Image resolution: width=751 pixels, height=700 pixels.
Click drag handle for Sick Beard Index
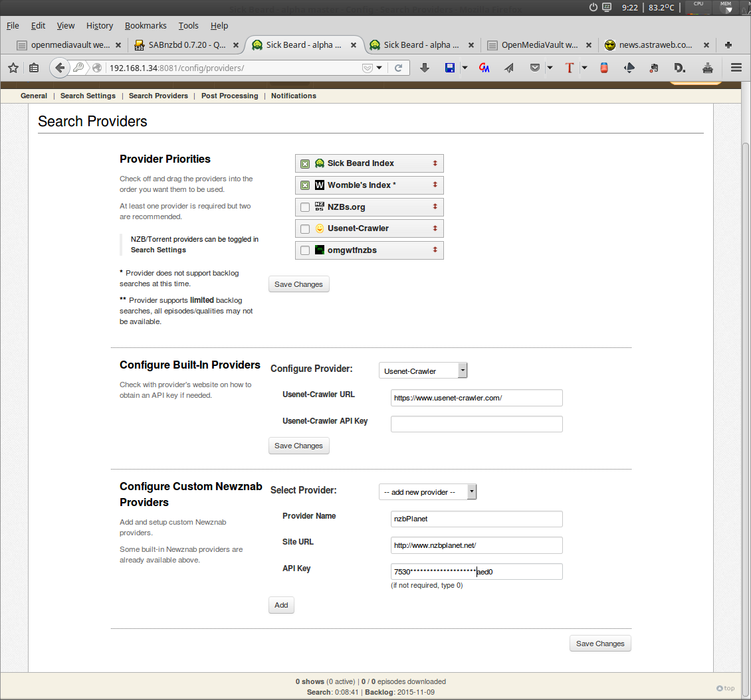tap(435, 163)
